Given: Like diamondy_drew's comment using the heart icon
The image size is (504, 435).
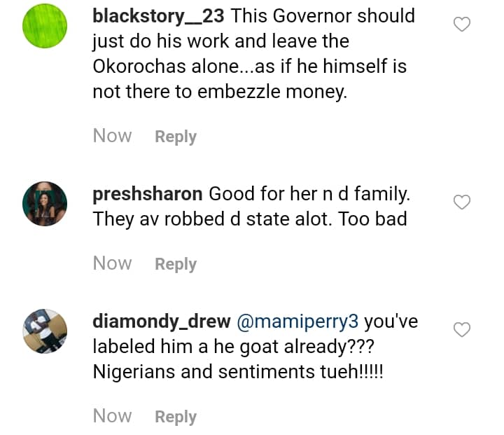Looking at the screenshot, I should coord(462,329).
